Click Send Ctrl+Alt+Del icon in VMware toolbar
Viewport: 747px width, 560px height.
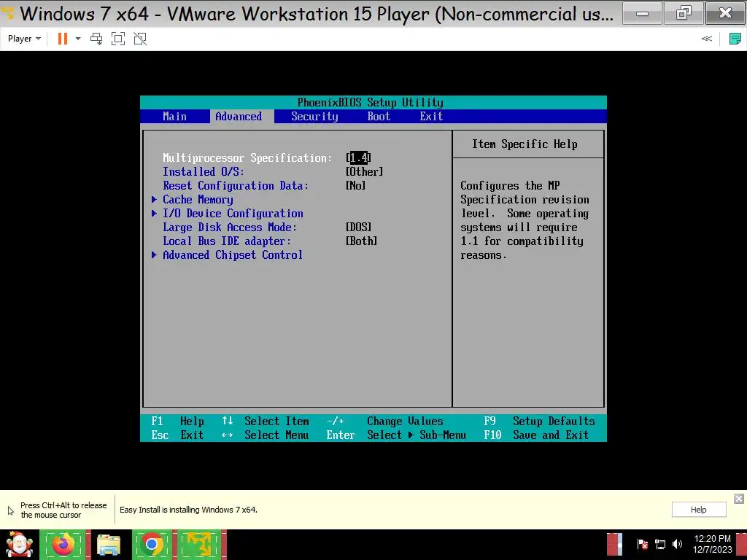click(96, 39)
